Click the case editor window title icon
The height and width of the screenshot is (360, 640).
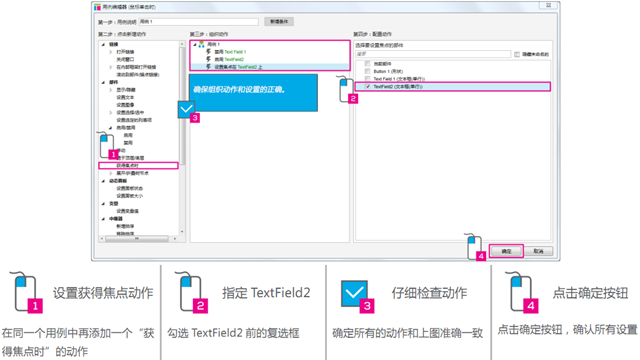[97, 7]
